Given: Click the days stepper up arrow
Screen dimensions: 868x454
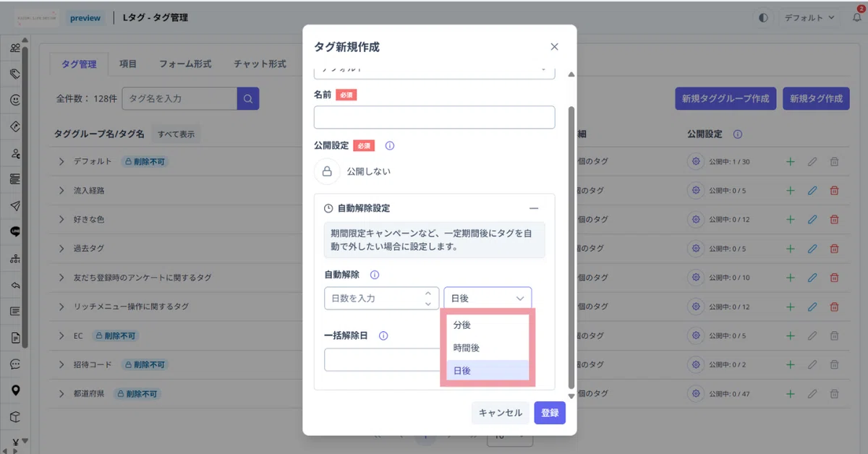Looking at the screenshot, I should [x=428, y=294].
